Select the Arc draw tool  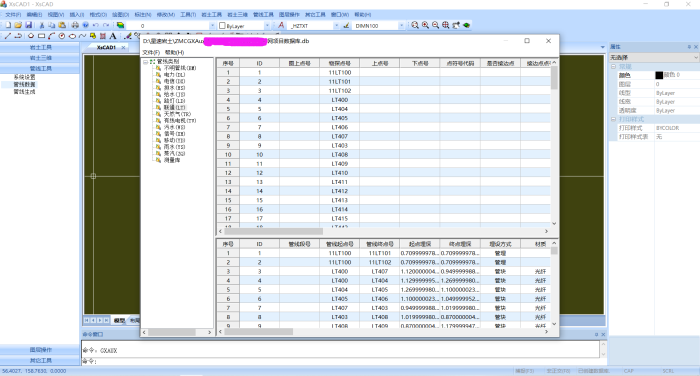[x=52, y=36]
